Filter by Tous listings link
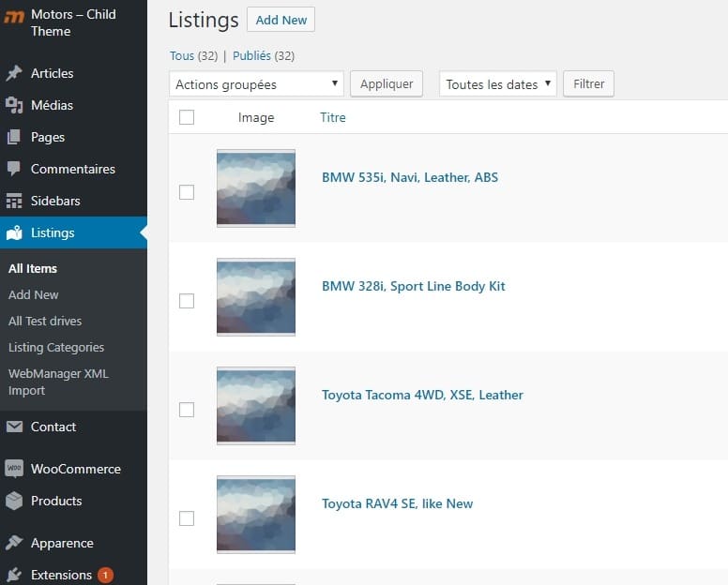The height and width of the screenshot is (585, 728). pos(182,55)
